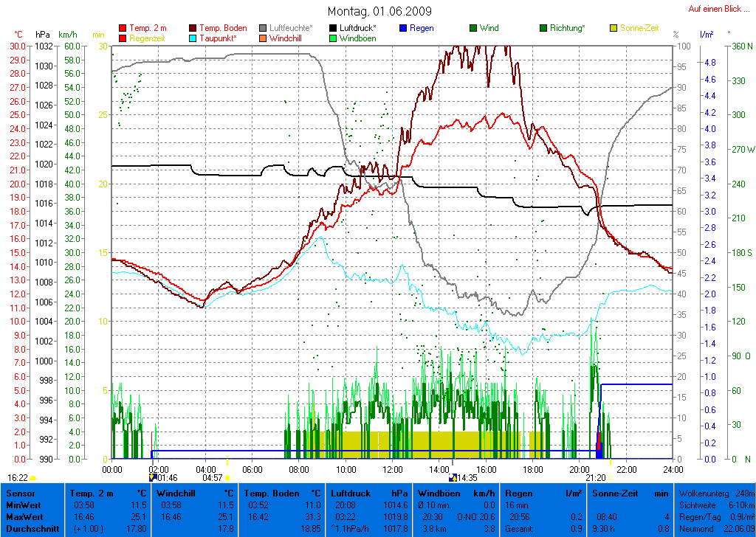Click the yellow Sonne-Zeit legend square
Screen dimensions: 756x537
click(614, 28)
